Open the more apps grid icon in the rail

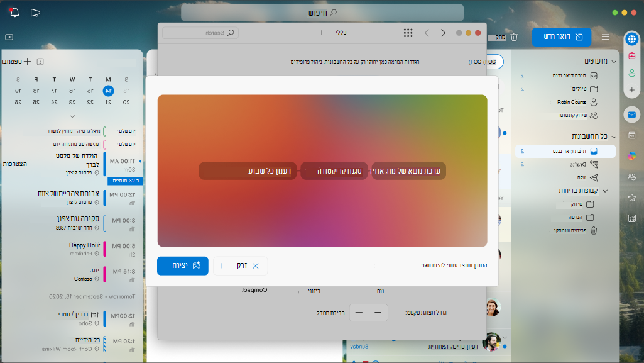[631, 218]
